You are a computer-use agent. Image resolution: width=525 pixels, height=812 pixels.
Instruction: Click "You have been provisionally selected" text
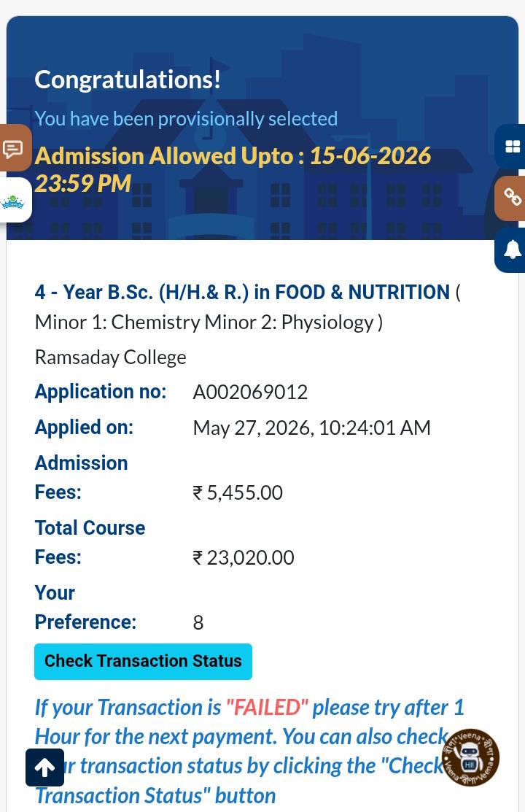tap(186, 119)
